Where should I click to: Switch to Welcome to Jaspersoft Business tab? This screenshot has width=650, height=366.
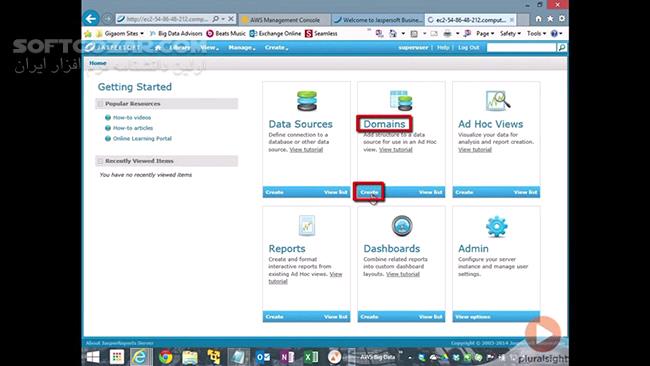click(378, 19)
